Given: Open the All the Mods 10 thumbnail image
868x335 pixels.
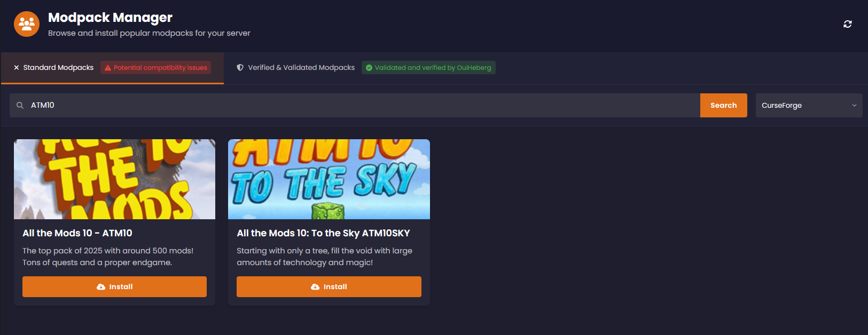Looking at the screenshot, I should point(114,179).
